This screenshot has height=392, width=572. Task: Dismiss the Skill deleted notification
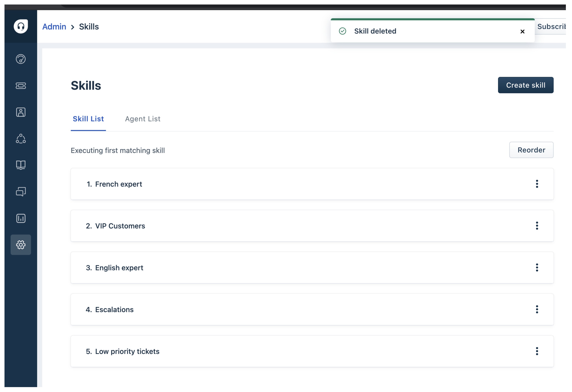(x=523, y=31)
